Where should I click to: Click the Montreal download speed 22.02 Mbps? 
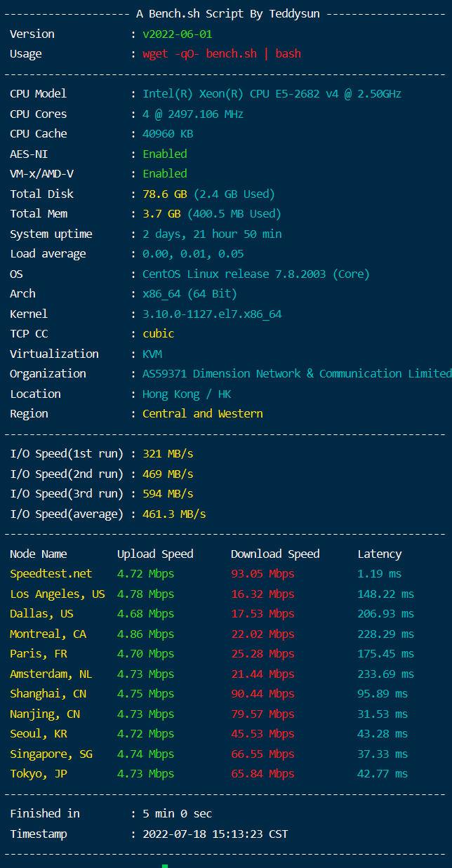tap(262, 634)
